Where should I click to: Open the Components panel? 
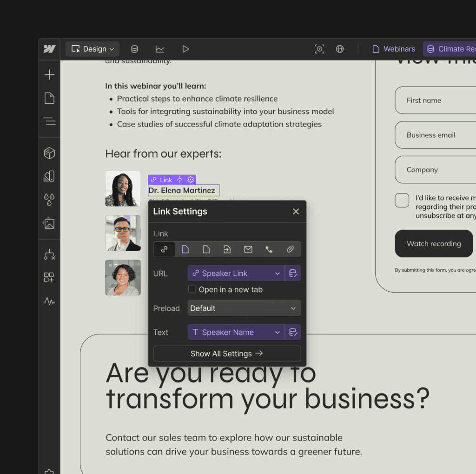pyautogui.click(x=49, y=153)
